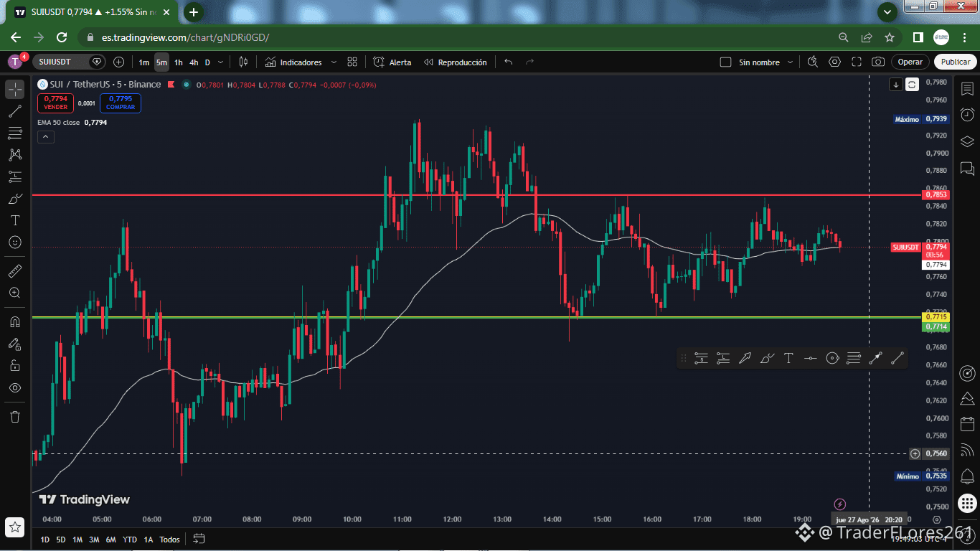Toggle stay in drawing mode
Image resolution: width=980 pixels, height=551 pixels.
tap(15, 344)
